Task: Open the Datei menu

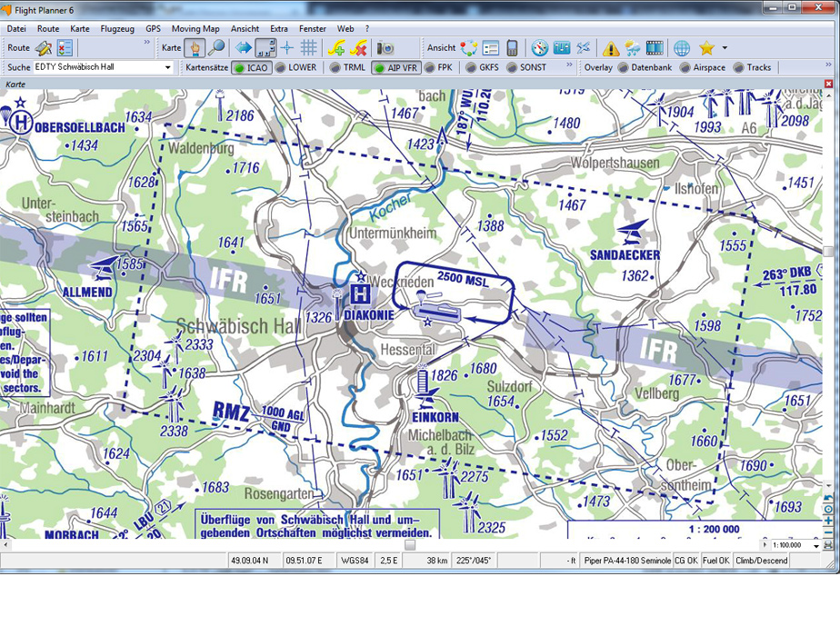Action: pos(16,29)
